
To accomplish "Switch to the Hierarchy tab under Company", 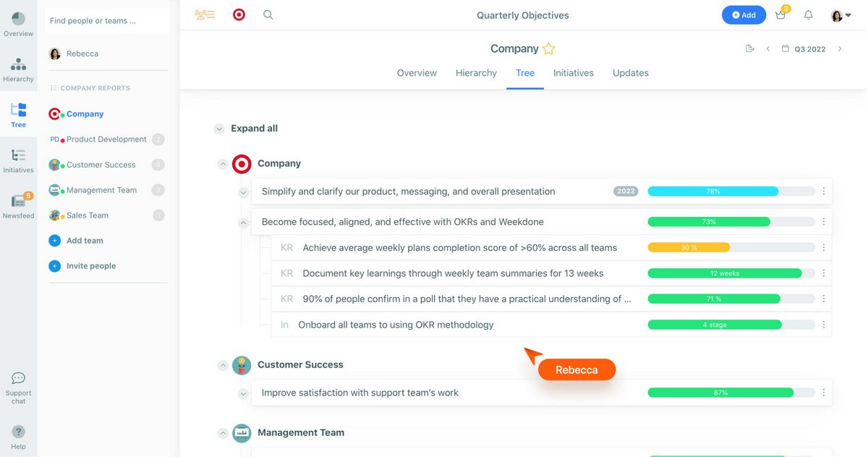I will coord(476,73).
